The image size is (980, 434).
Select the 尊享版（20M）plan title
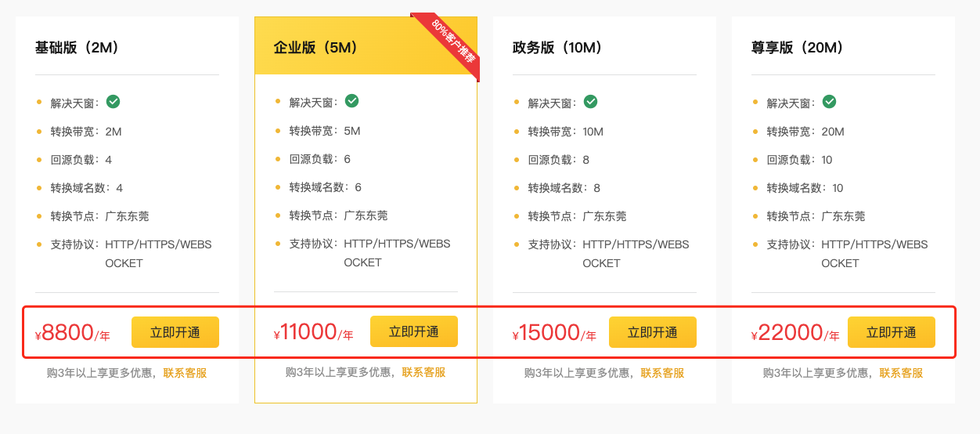click(x=797, y=48)
